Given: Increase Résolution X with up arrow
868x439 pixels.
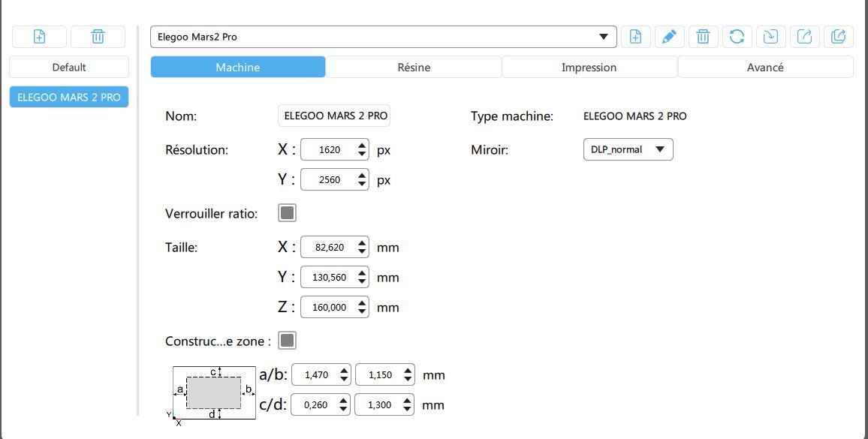Looking at the screenshot, I should tap(362, 146).
